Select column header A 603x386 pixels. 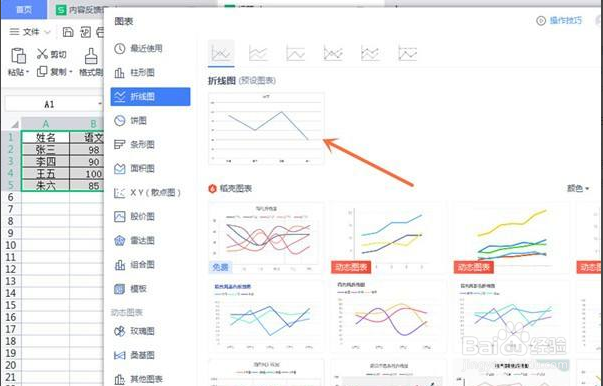(x=45, y=124)
